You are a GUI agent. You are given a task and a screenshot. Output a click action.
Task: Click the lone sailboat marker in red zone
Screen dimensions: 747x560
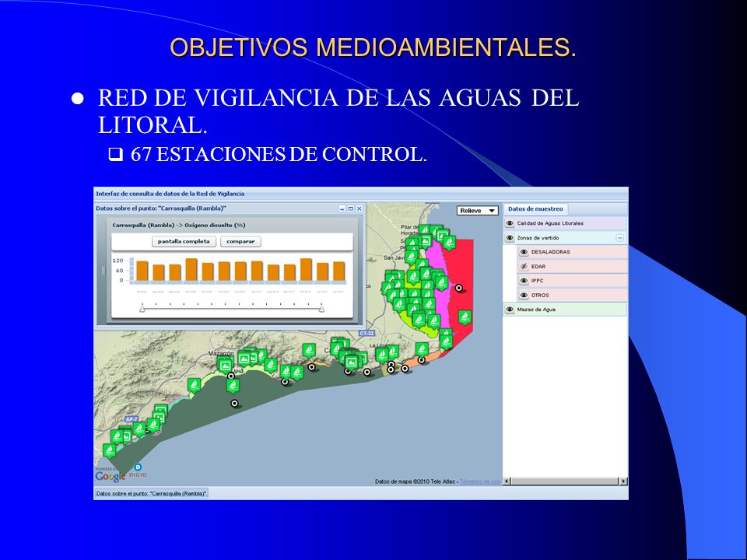(465, 317)
